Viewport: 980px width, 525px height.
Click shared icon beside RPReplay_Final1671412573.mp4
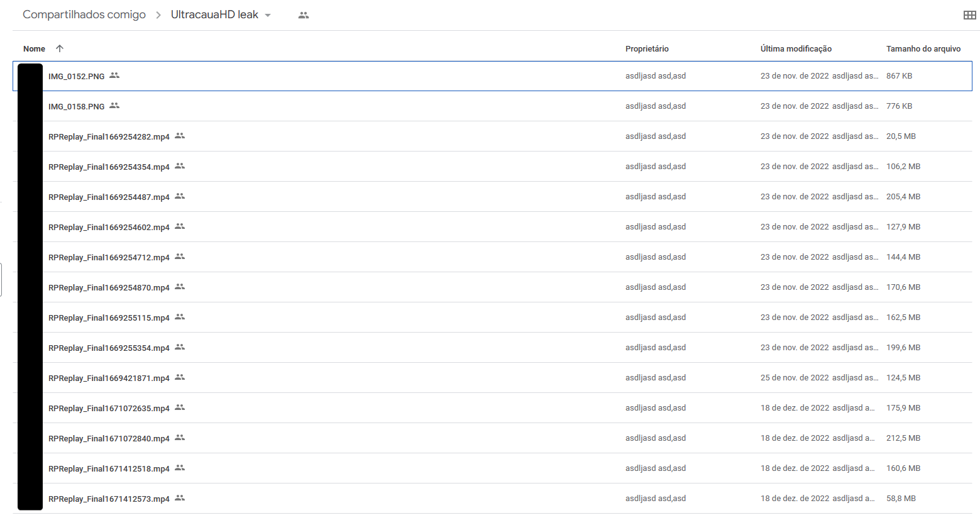pyautogui.click(x=180, y=498)
